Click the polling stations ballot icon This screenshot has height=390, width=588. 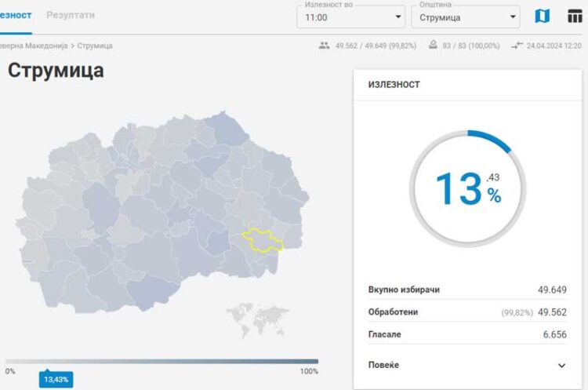pos(433,45)
